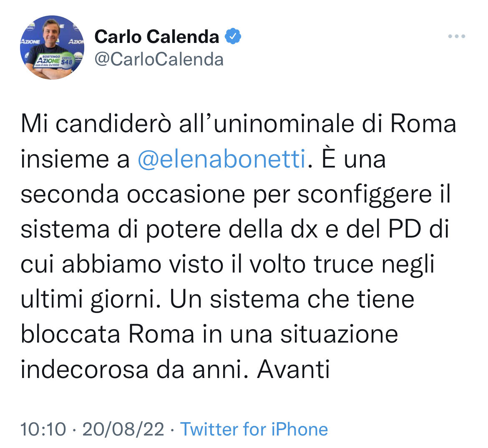Click the Twitter for iPhone source link
488x448 pixels.
coord(254,429)
